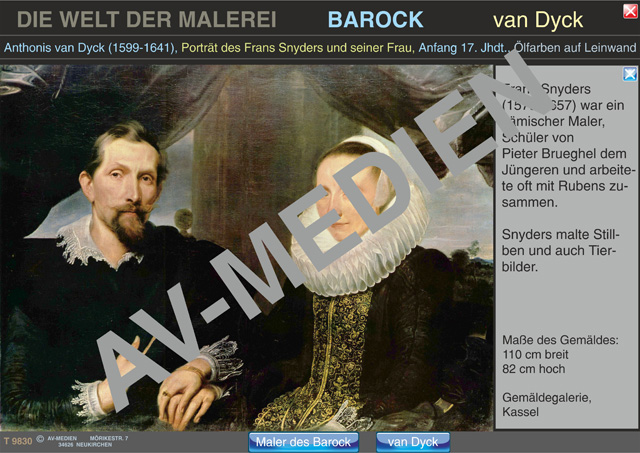This screenshot has height=453, width=640.
Task: Click the T 9830 product code
Action: tap(18, 441)
